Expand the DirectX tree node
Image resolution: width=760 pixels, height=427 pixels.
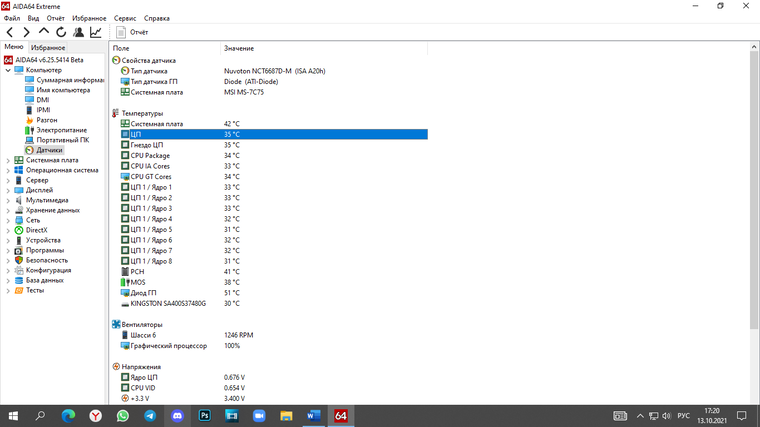(x=8, y=230)
